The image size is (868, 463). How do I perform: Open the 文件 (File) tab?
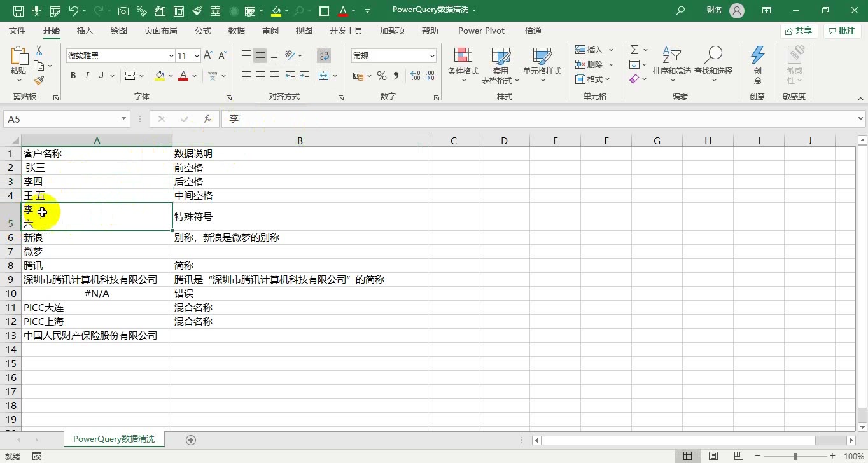tap(17, 31)
